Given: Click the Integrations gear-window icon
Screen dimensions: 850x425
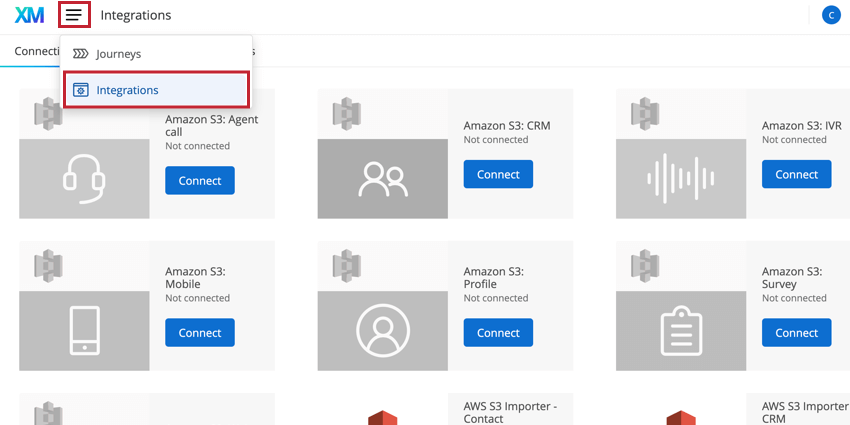Looking at the screenshot, I should click(81, 90).
